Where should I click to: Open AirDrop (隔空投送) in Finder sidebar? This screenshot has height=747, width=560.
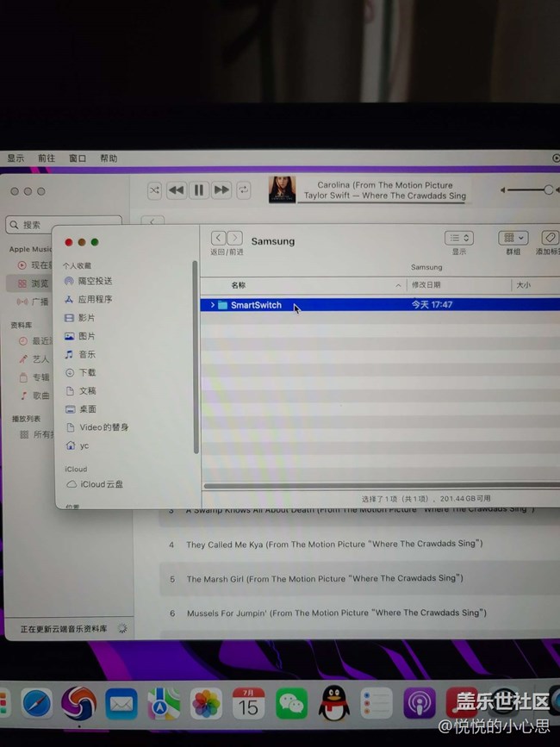(95, 281)
